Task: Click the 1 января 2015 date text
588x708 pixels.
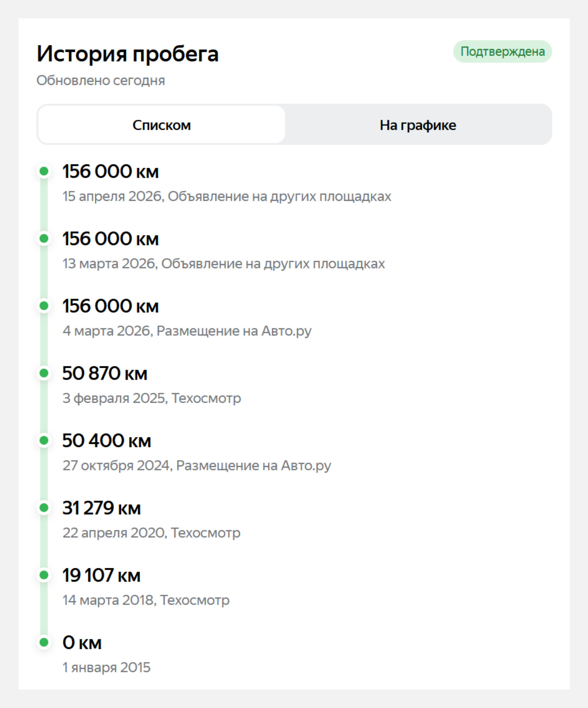Action: coord(107,667)
